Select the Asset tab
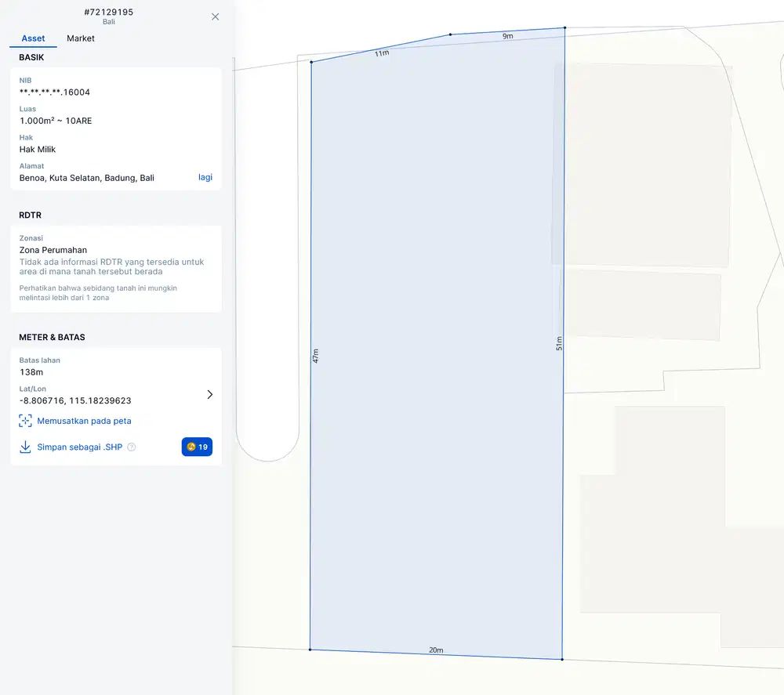 click(33, 38)
